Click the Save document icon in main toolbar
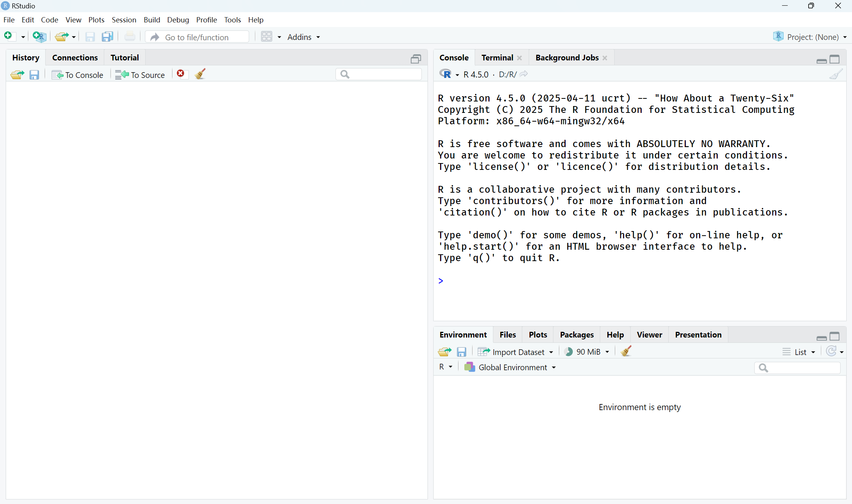This screenshot has width=852, height=504. click(x=90, y=37)
